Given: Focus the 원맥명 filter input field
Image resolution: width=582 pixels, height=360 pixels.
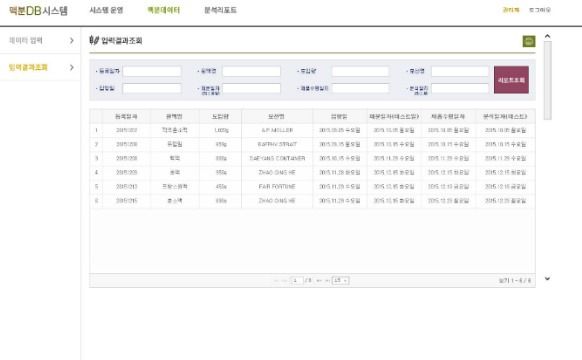Looking at the screenshot, I should (251, 71).
